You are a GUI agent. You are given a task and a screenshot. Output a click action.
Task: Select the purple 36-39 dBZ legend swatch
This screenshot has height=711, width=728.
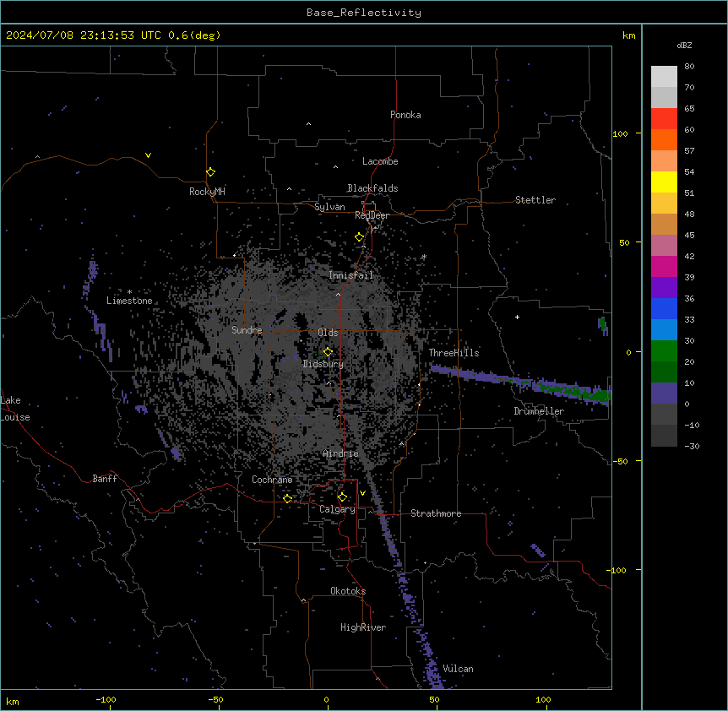(664, 288)
